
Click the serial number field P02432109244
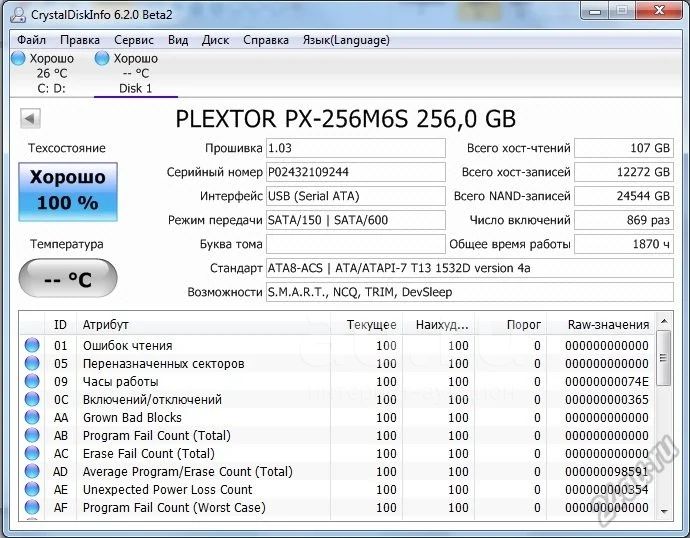[356, 172]
